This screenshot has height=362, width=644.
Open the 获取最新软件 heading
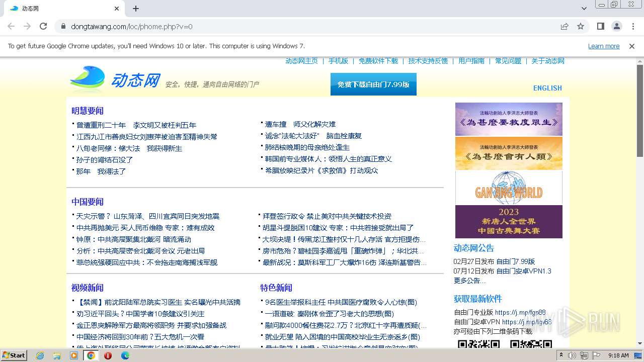[x=478, y=299]
